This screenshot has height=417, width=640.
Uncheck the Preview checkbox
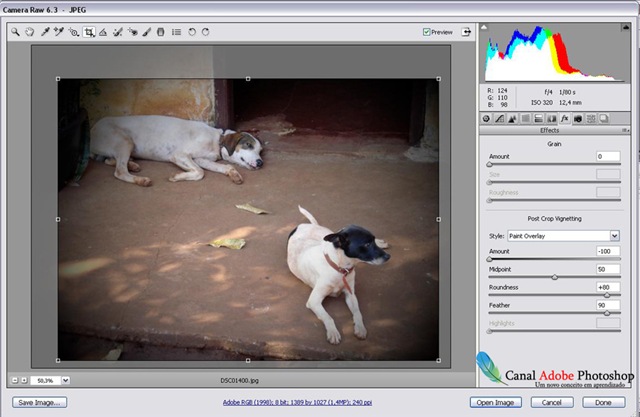click(x=427, y=32)
